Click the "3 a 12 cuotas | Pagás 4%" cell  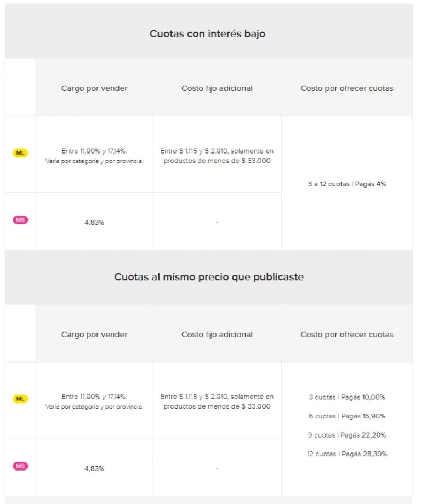346,184
